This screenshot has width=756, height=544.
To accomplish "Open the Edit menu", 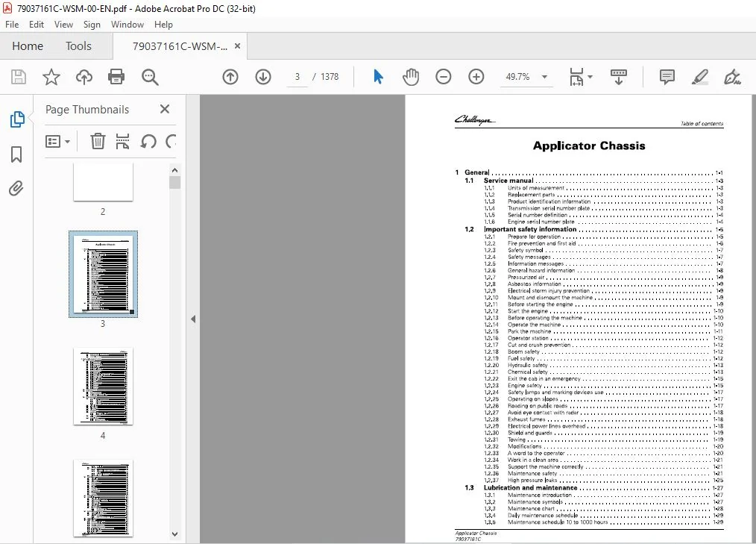I will point(37,25).
